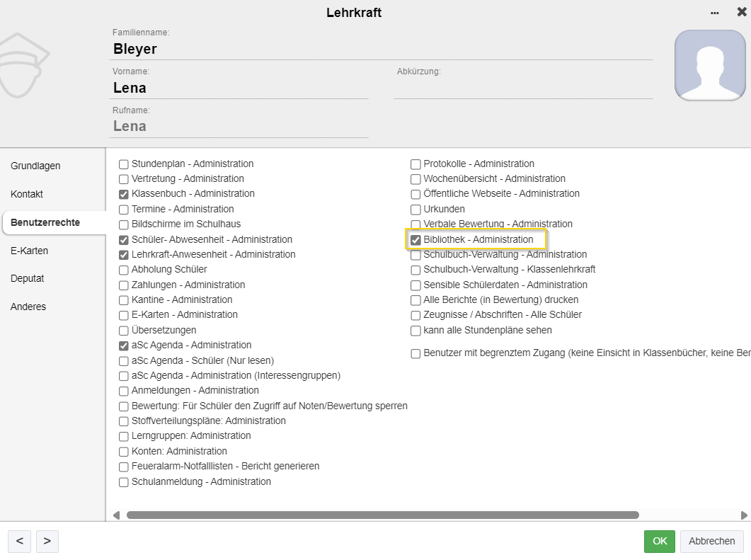Enable Sensible Schülerdaten - Administration
The width and height of the screenshot is (751, 560).
click(415, 285)
